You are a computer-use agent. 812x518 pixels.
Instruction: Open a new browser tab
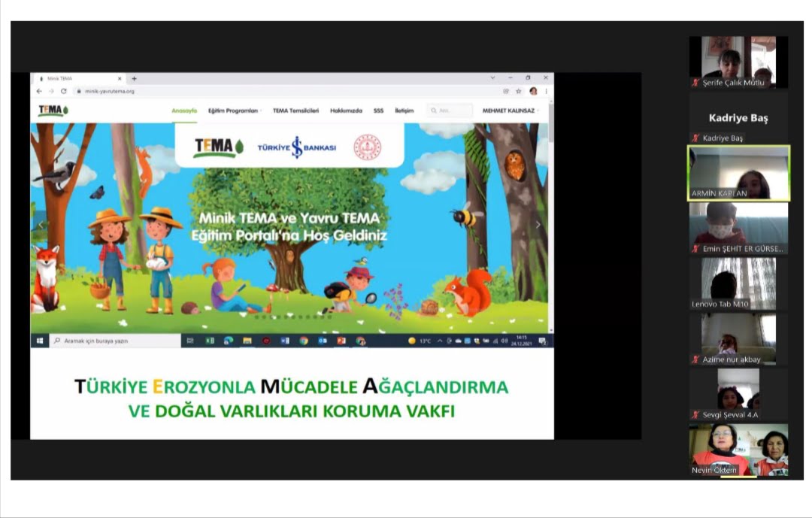pos(135,78)
